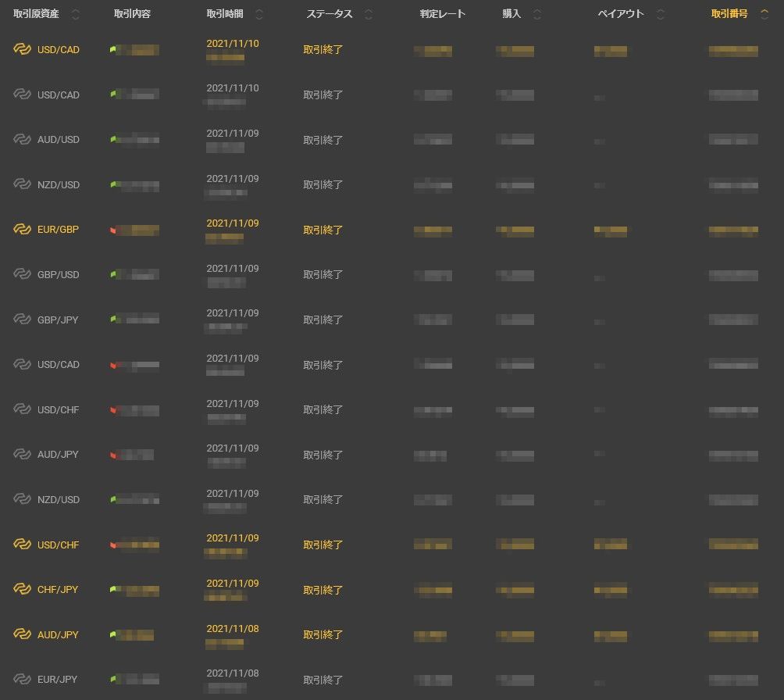Click red direction arrow in gray USD/CHF row

click(x=113, y=410)
